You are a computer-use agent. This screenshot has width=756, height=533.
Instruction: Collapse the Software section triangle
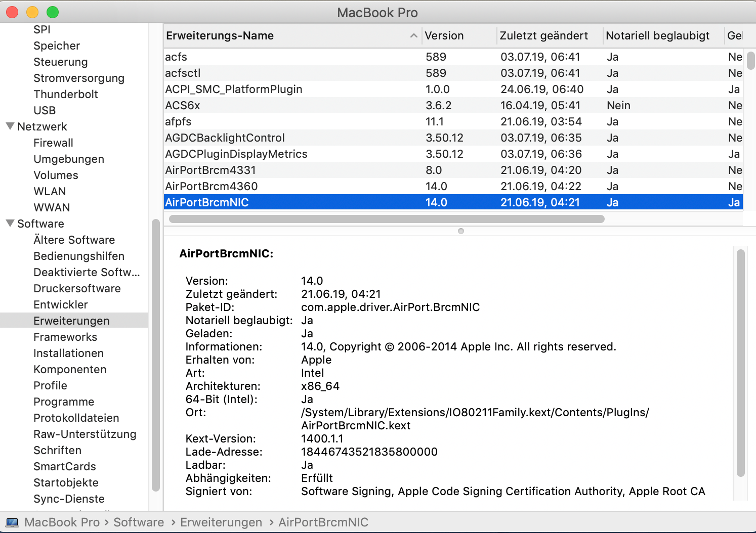coord(10,224)
